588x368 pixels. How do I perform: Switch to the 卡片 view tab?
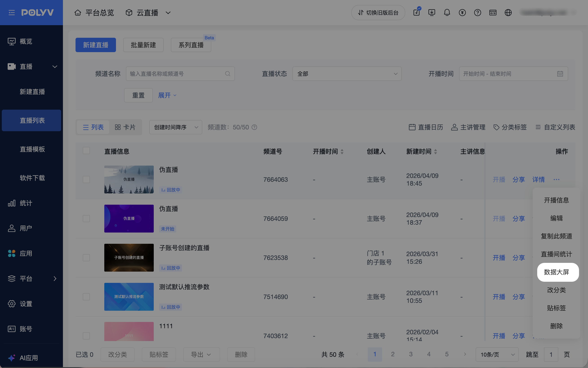[125, 127]
